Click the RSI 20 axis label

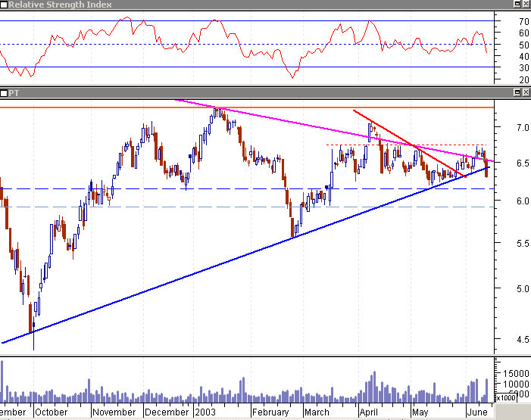[x=524, y=80]
